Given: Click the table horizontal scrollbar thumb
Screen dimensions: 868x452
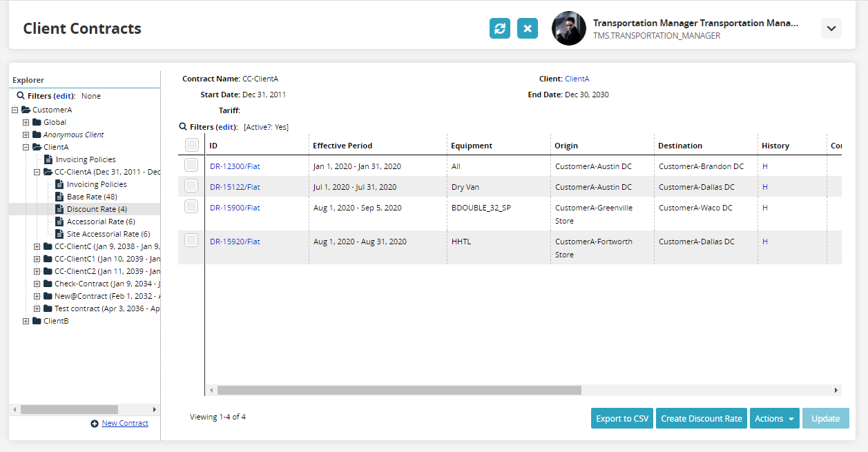Looking at the screenshot, I should [399, 390].
